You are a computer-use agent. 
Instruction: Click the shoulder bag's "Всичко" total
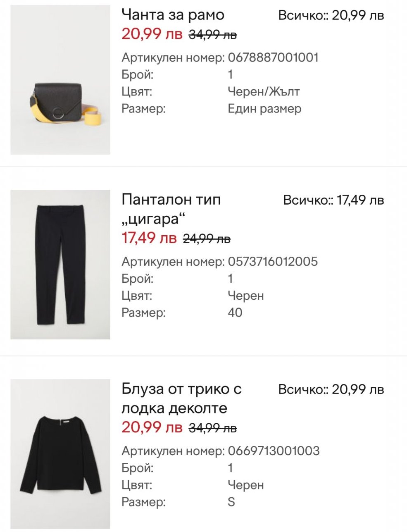click(331, 16)
